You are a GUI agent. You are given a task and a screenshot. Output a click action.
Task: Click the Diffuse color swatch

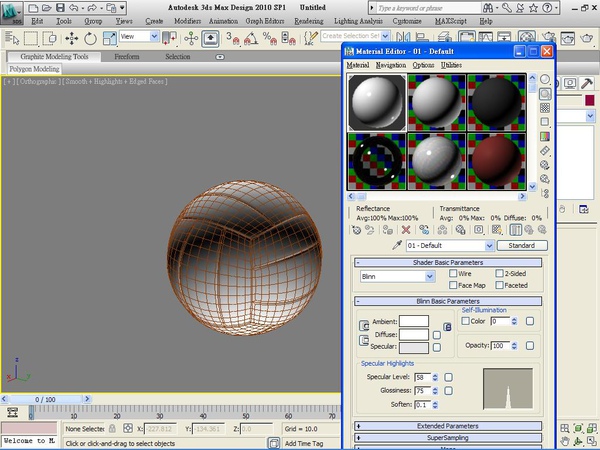(x=414, y=334)
